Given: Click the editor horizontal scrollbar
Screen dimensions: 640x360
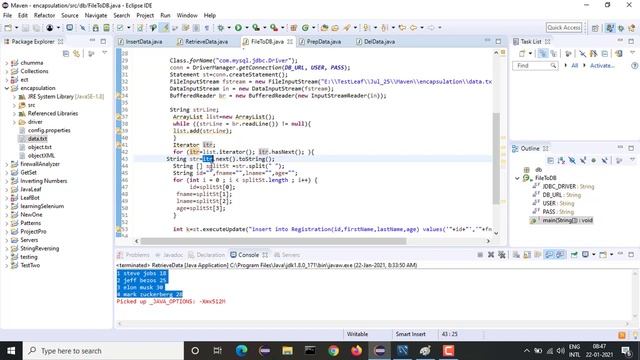Looking at the screenshot, I should point(273,241).
